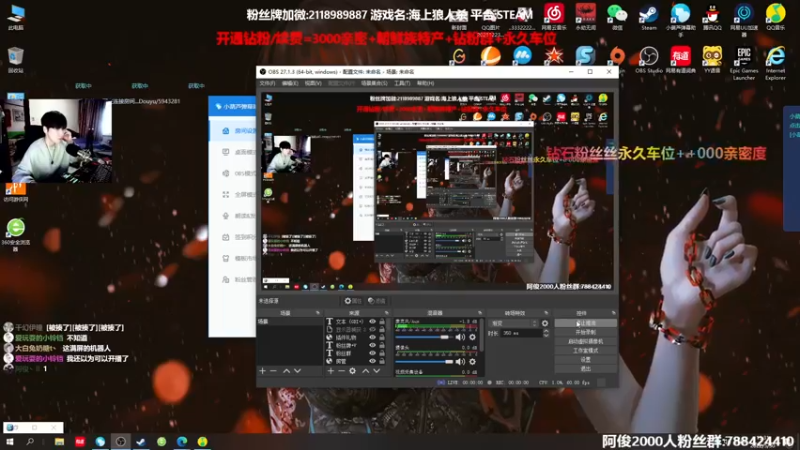Select the 场景 scene in Scenes list
The image size is (800, 450).
[289, 322]
